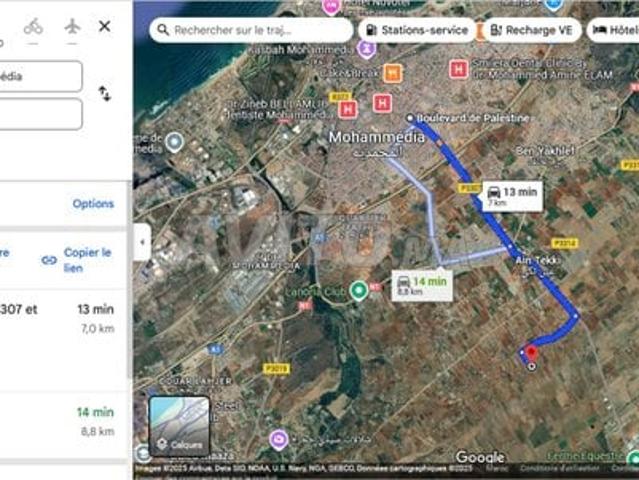Click the 13 min 7 km map label
Screen dimensions: 639x480
512,196
